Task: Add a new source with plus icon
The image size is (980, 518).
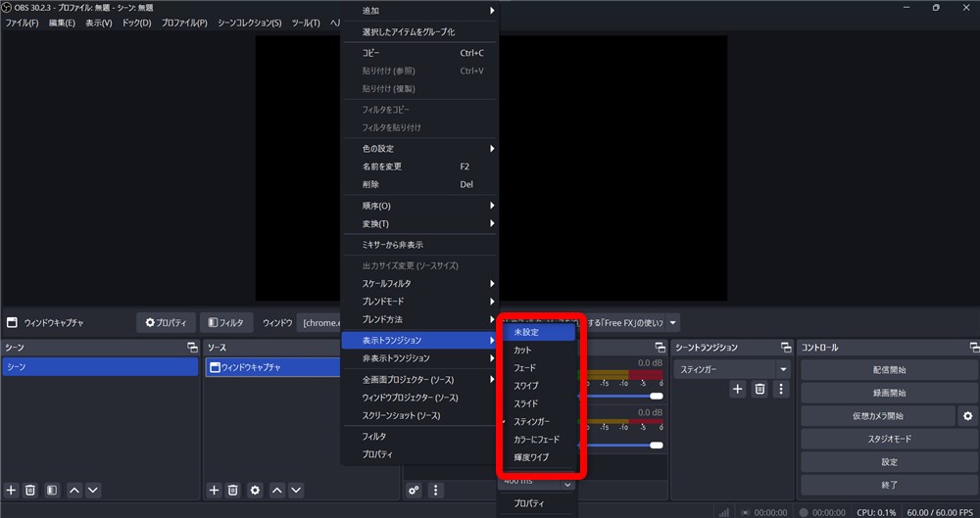Action: pyautogui.click(x=214, y=491)
